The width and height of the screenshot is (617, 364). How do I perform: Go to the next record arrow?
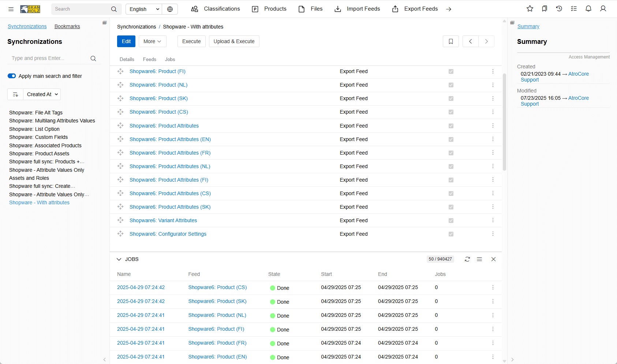[x=486, y=41]
